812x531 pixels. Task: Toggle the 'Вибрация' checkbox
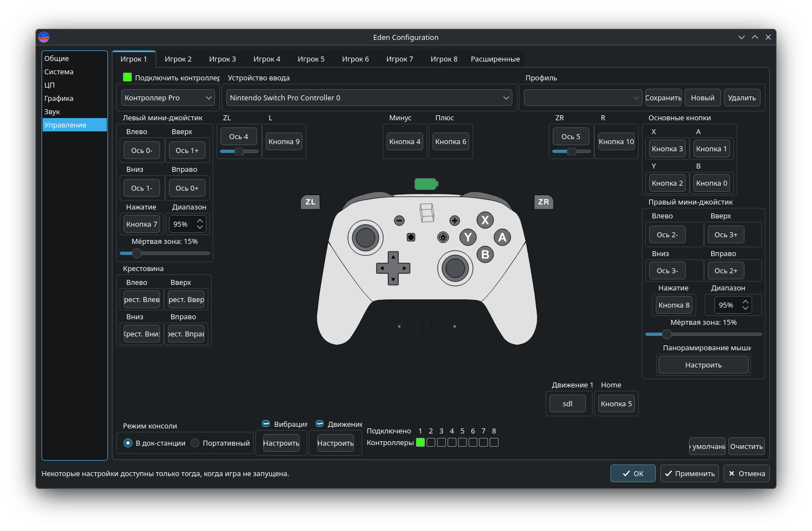point(266,424)
